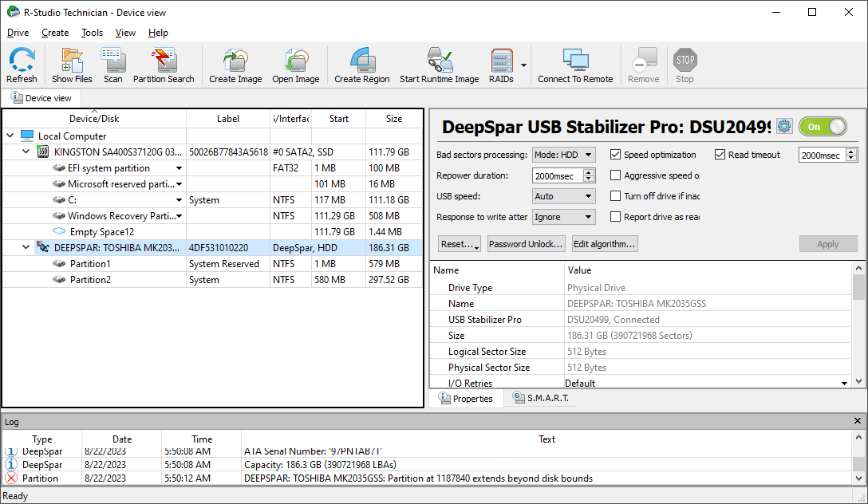The image size is (868, 504).
Task: Click the Local Computer icon
Action: click(27, 136)
